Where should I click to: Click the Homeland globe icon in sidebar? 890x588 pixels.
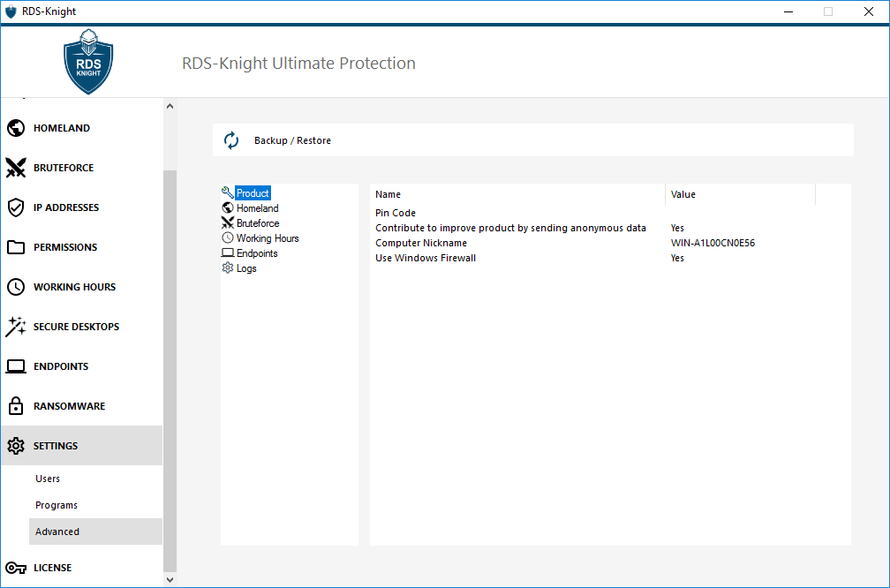(x=15, y=128)
